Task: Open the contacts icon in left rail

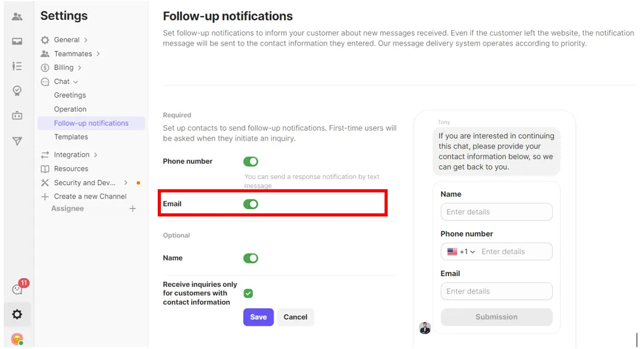Action: click(17, 17)
